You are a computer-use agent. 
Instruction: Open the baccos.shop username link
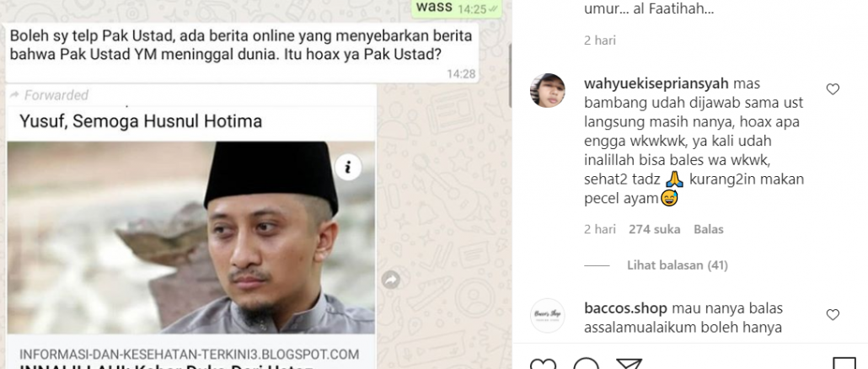(x=625, y=308)
